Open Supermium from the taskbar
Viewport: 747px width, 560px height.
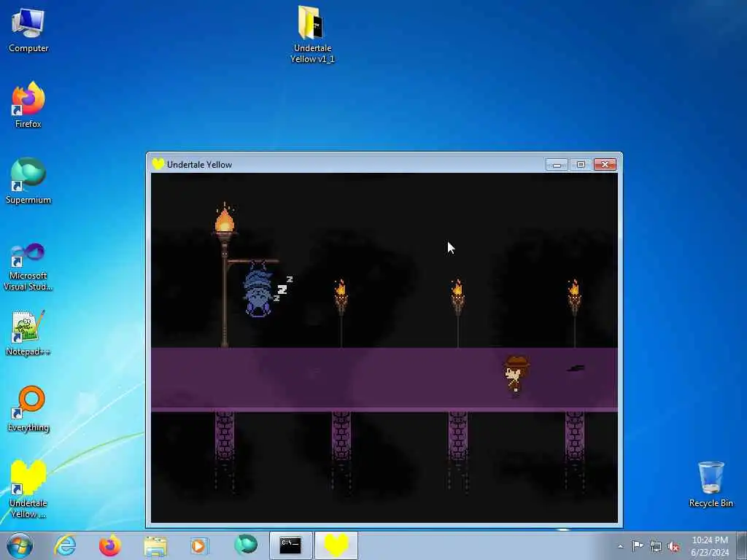point(246,545)
